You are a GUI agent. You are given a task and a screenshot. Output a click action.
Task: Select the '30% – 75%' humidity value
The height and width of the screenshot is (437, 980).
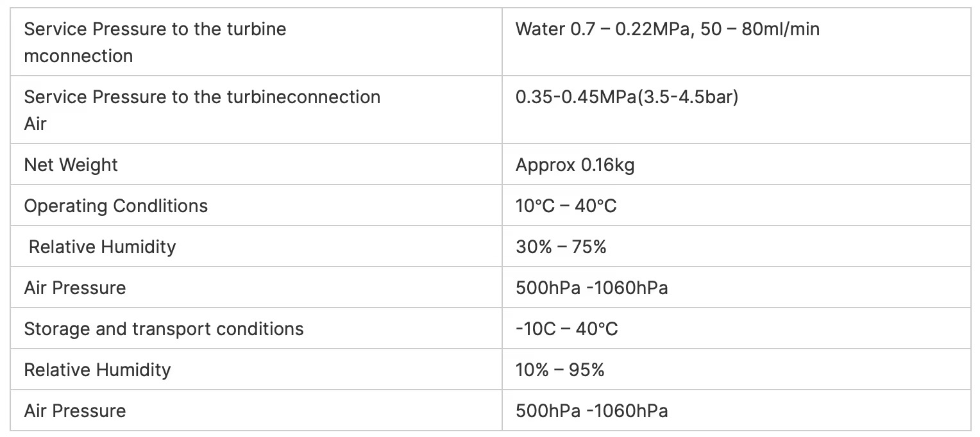click(561, 247)
